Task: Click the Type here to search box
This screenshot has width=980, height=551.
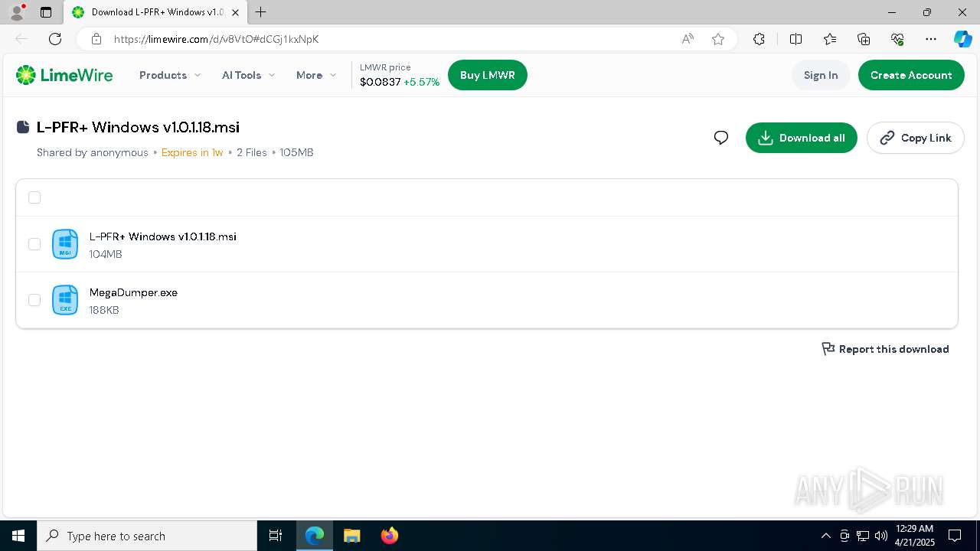Action: (147, 536)
